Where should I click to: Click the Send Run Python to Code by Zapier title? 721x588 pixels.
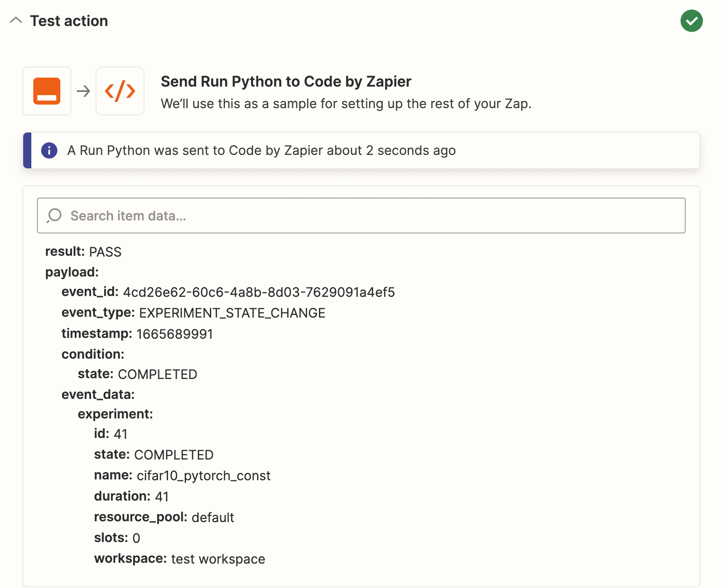point(286,82)
